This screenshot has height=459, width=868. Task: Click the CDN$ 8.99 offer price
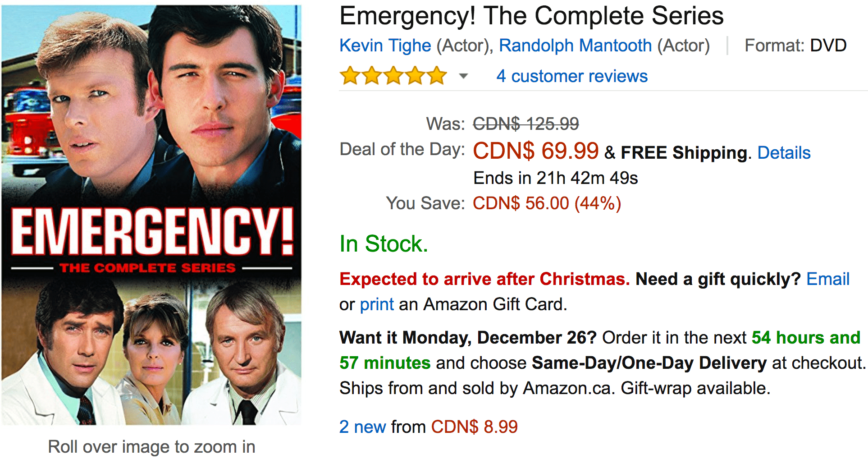pyautogui.click(x=474, y=427)
